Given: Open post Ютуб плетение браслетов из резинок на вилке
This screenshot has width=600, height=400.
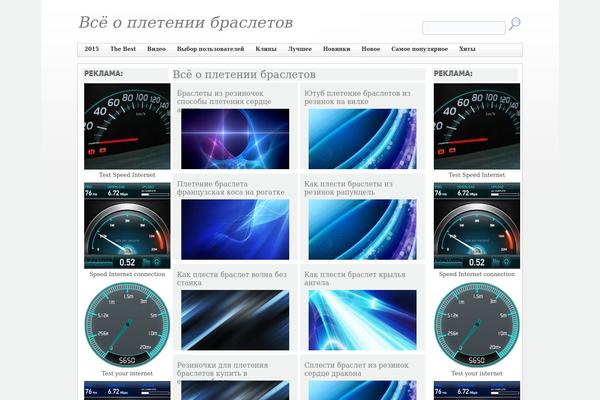Looking at the screenshot, I should 357,97.
